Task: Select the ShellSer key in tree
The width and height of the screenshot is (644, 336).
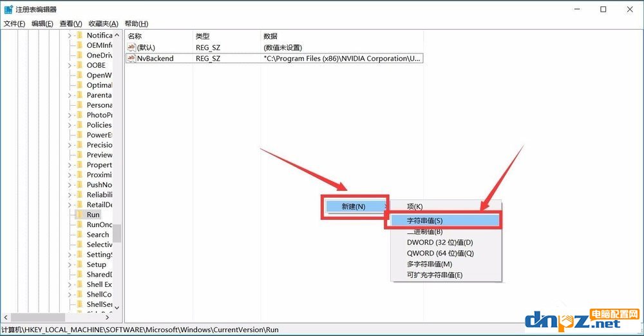Action: [x=99, y=304]
